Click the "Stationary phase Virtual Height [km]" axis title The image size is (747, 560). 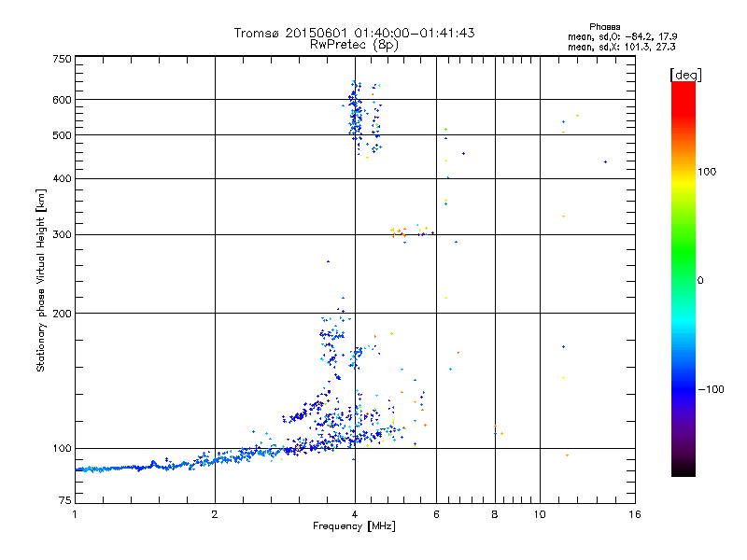(41, 280)
